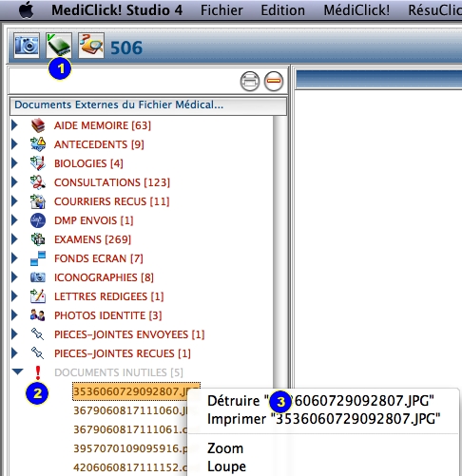Select DOCUMENTS INUTILES [5] label

(119, 372)
